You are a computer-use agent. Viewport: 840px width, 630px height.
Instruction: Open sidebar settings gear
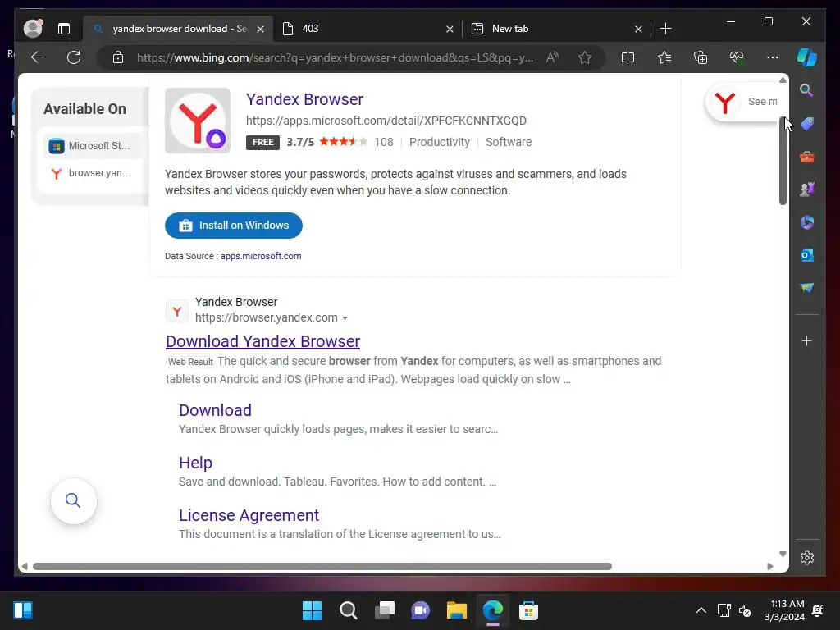click(x=807, y=558)
